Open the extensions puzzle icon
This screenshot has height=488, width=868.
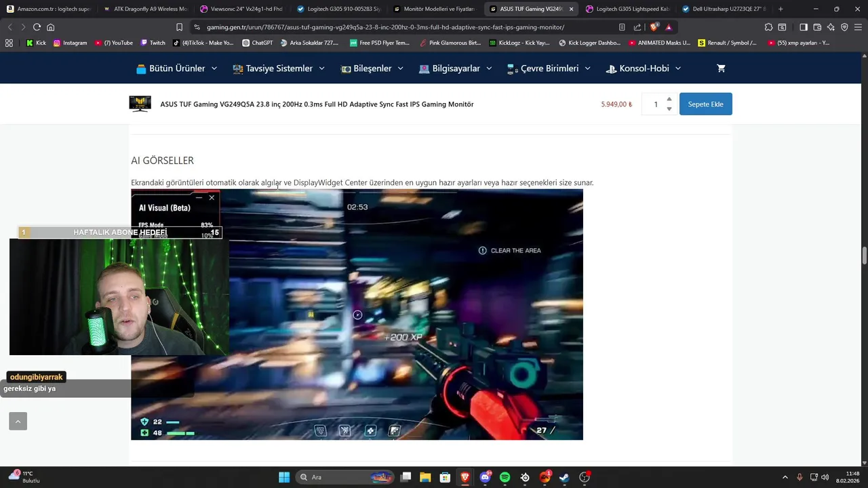(x=768, y=27)
